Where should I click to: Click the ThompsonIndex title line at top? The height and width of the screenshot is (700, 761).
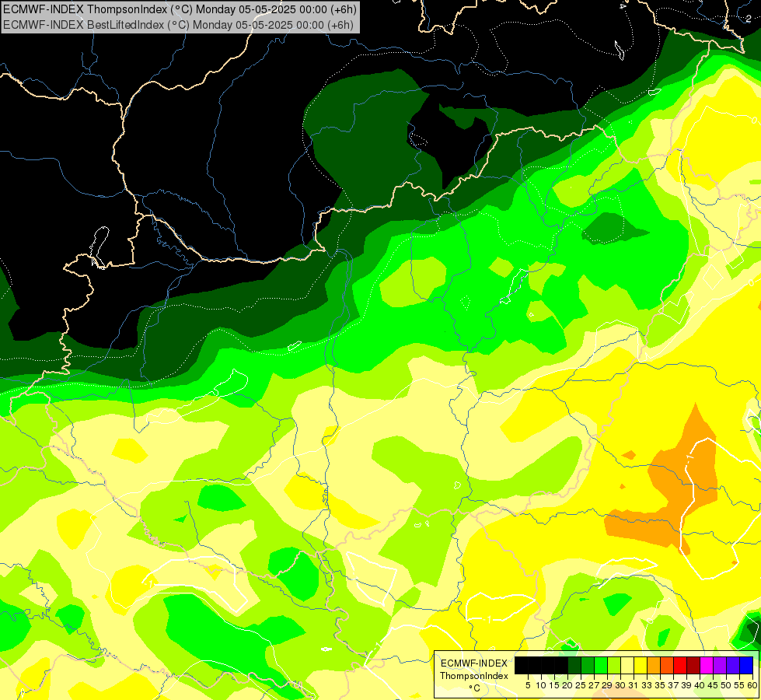click(180, 9)
